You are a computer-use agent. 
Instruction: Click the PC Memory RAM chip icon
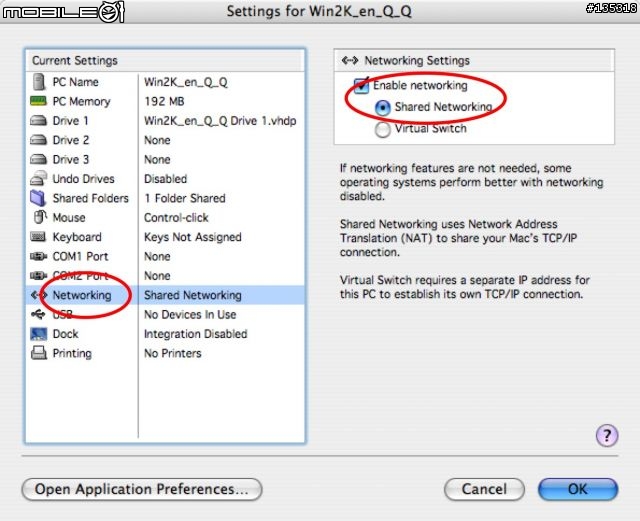click(x=38, y=100)
